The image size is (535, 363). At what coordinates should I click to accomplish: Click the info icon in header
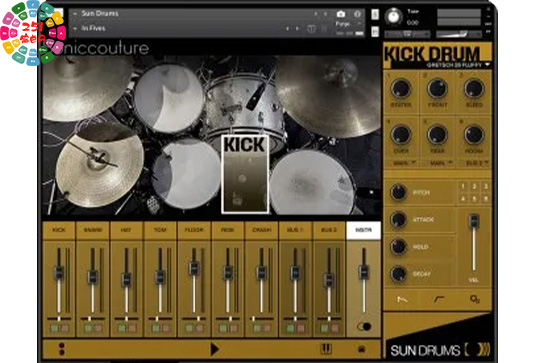click(x=358, y=14)
